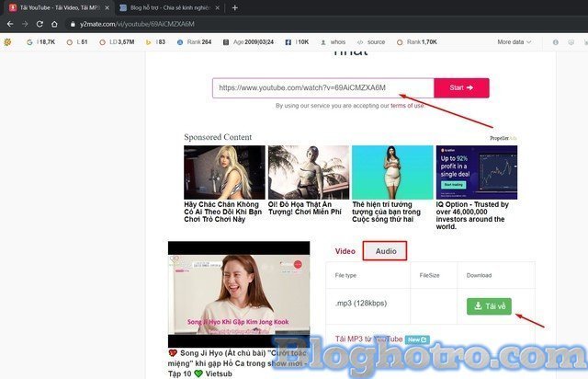The image size is (588, 379).
Task: Select the Video tab
Action: coord(345,250)
